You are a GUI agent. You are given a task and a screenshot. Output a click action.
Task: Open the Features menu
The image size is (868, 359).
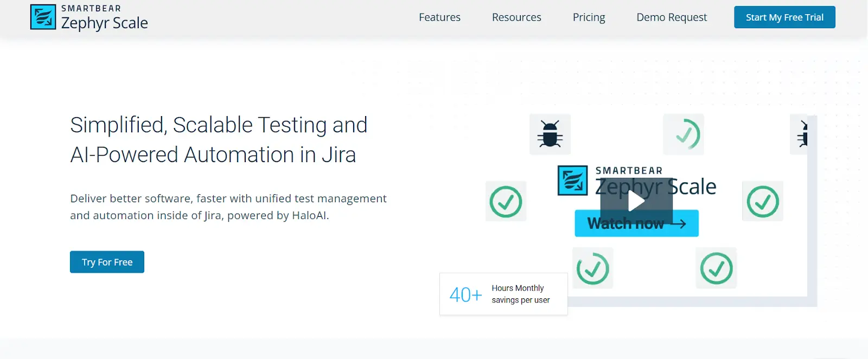(439, 17)
